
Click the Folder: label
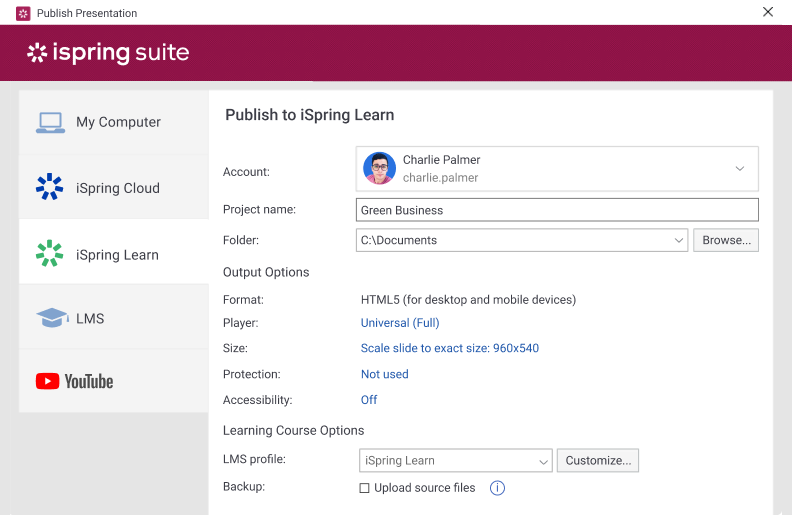click(241, 240)
